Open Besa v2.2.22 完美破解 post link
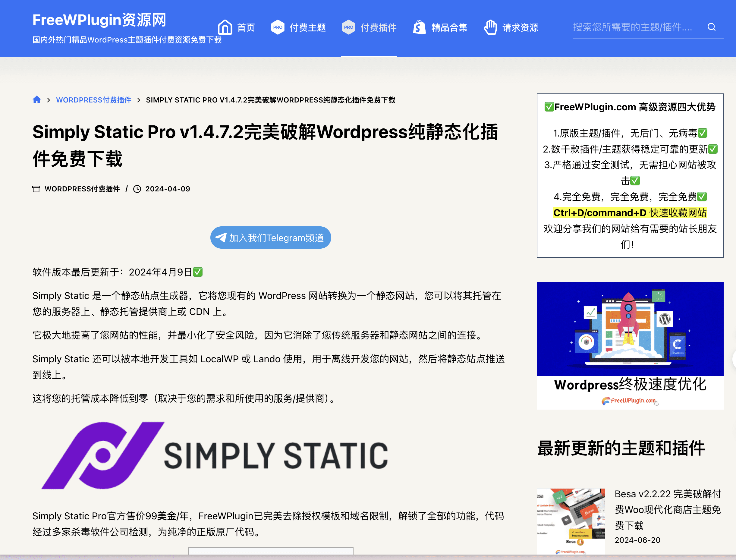The height and width of the screenshot is (560, 736). (668, 510)
